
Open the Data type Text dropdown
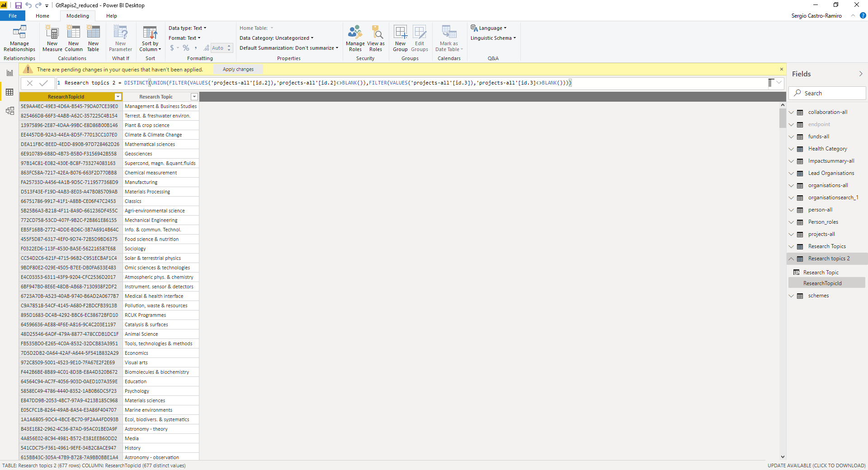[x=187, y=28]
